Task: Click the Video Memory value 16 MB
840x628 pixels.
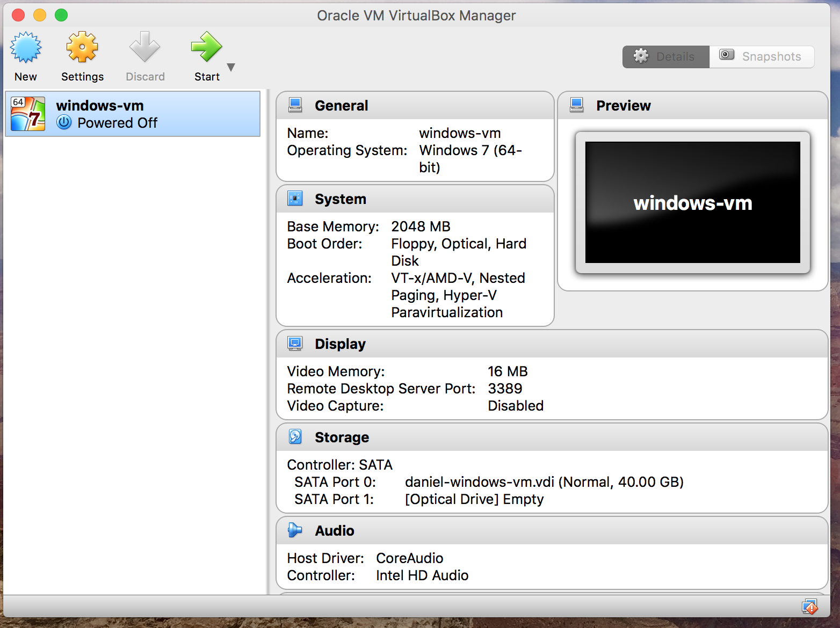Action: [x=508, y=371]
